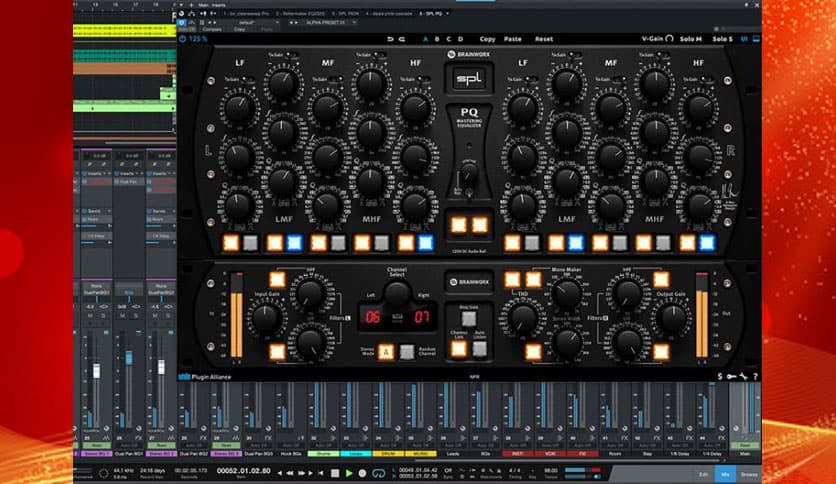Click the undo arrow in the plugin toolbar

[x=390, y=39]
